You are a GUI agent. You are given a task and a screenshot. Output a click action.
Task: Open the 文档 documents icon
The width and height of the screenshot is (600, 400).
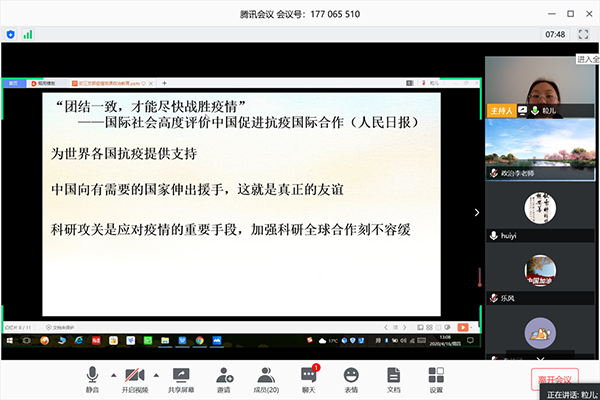393,379
